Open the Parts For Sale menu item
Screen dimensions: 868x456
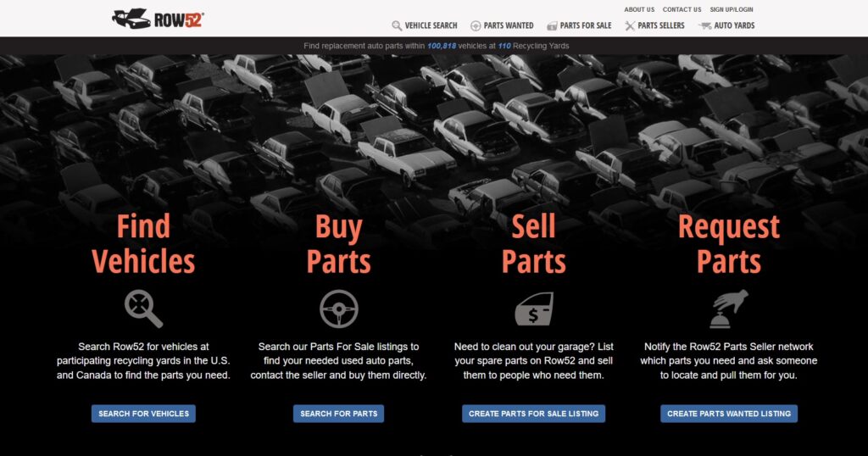(586, 25)
